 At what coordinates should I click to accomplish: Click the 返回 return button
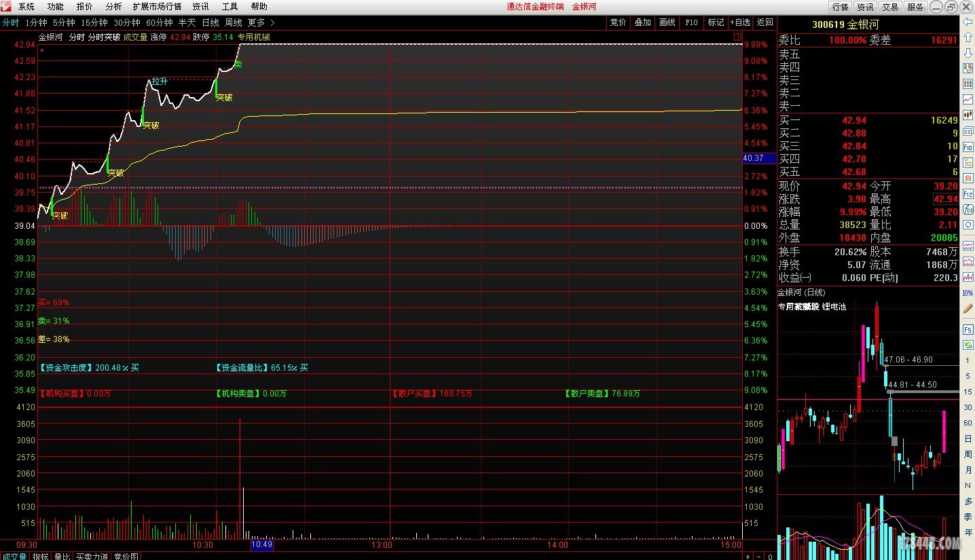(765, 22)
